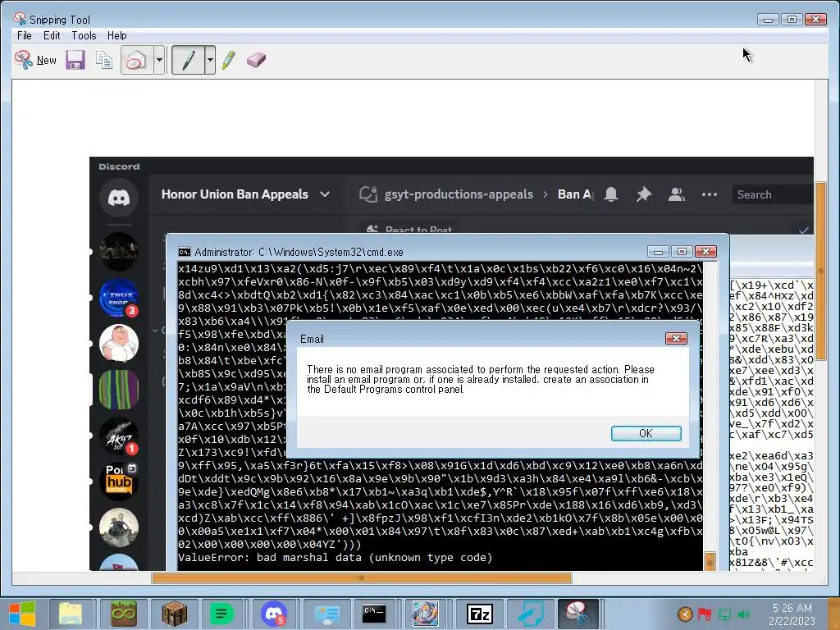The height and width of the screenshot is (630, 840).
Task: Open Discord from the taskbar
Action: (x=274, y=614)
